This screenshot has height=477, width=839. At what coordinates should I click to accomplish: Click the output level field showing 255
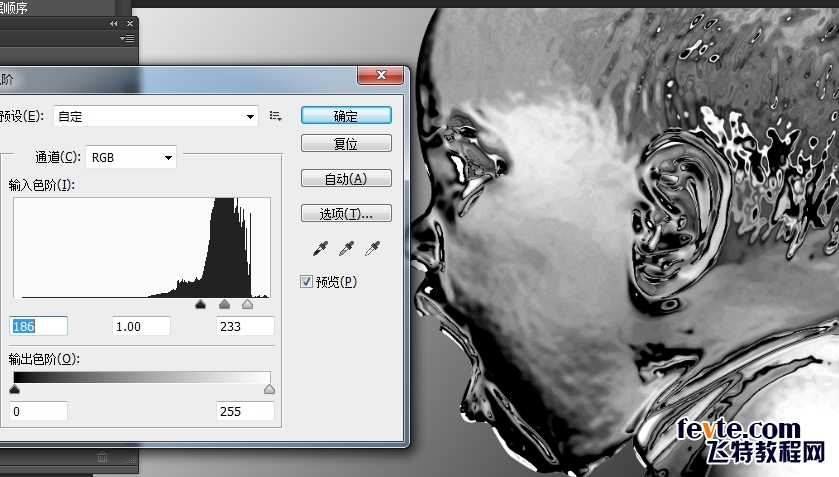pos(245,411)
